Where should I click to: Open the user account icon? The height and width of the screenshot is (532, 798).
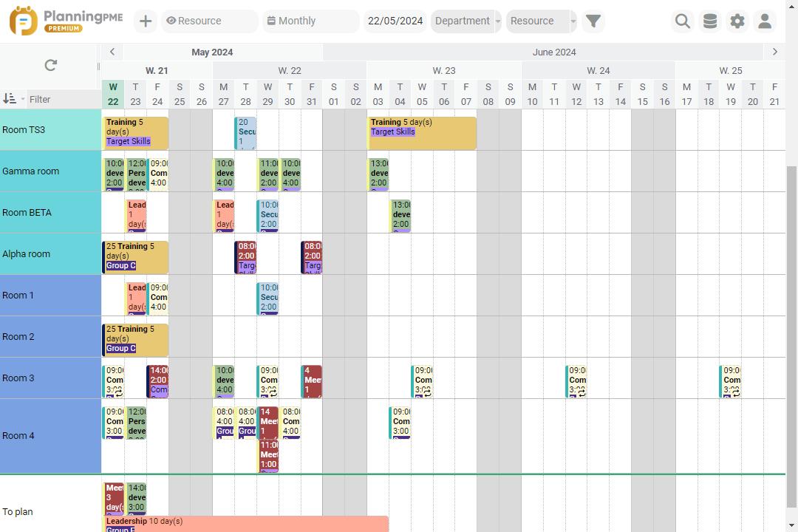point(765,21)
